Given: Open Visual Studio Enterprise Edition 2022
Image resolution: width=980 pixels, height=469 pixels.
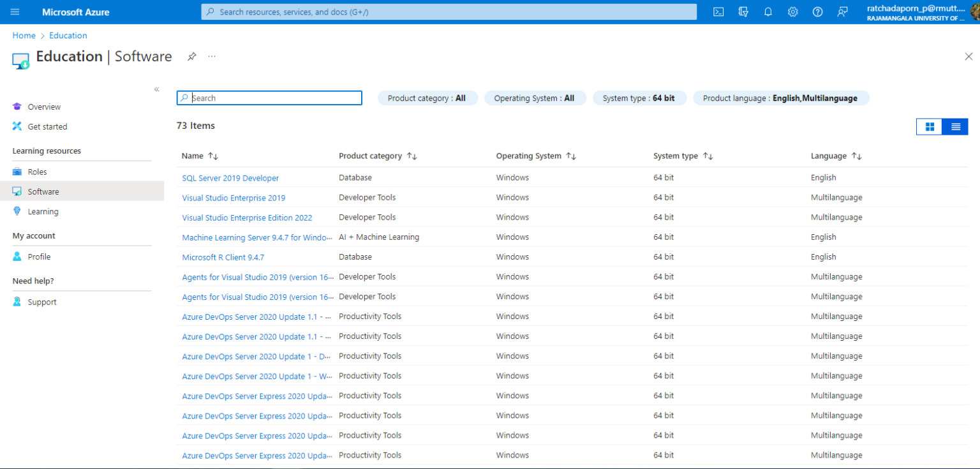Looking at the screenshot, I should [247, 218].
